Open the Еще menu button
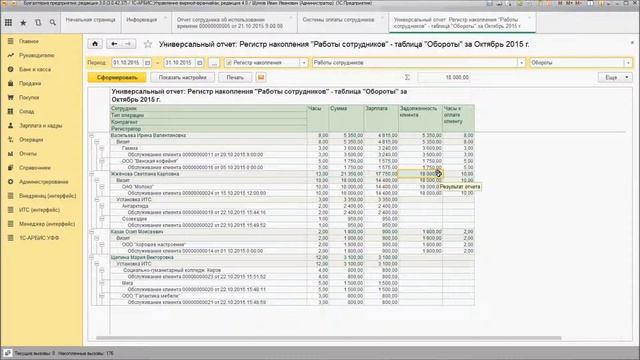 [615, 77]
